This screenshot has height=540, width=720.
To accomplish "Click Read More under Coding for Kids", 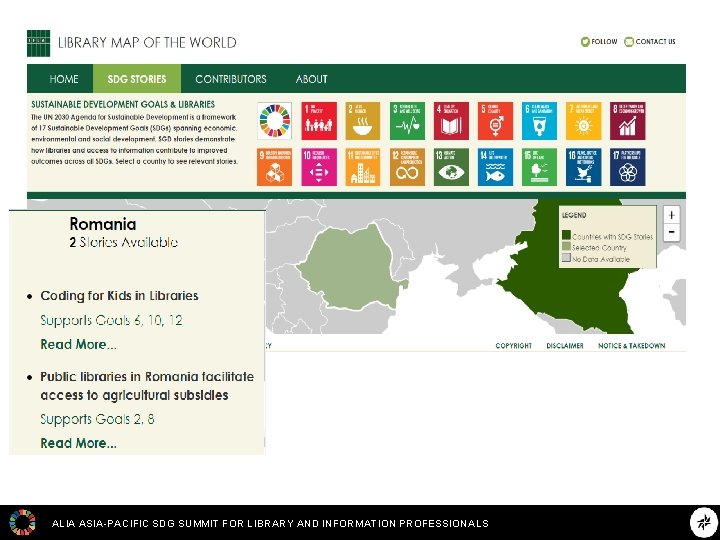I will (79, 344).
